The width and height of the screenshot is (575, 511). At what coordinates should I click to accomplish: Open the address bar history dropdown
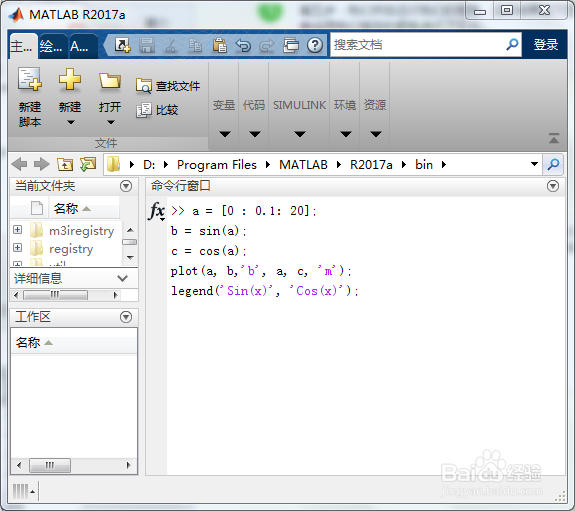click(x=534, y=164)
